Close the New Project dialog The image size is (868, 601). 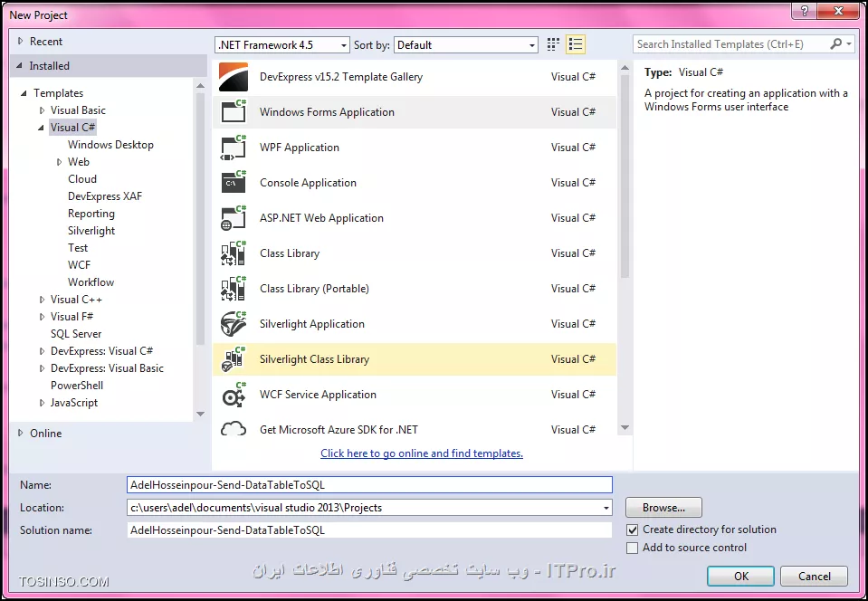[839, 12]
